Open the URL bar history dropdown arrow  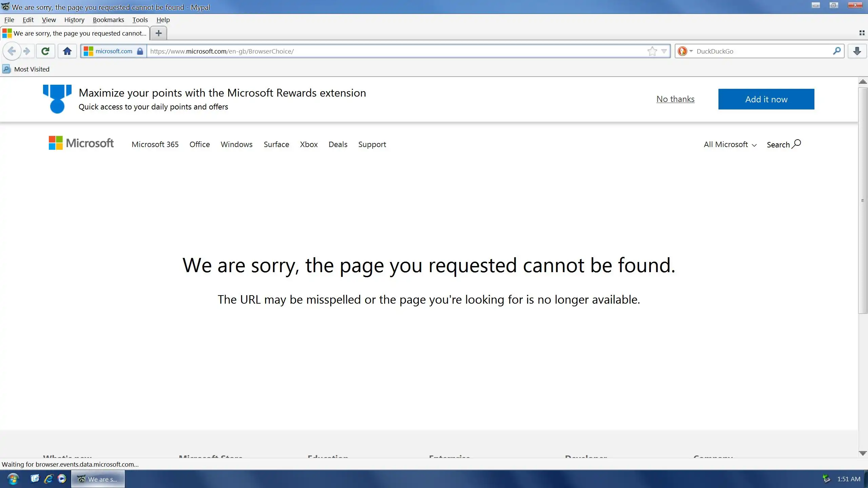tap(664, 51)
